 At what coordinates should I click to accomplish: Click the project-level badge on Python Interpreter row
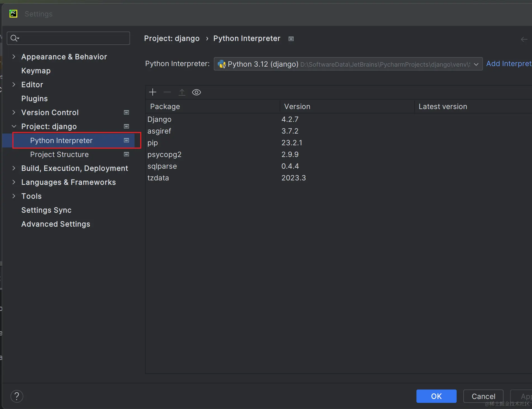tap(126, 141)
